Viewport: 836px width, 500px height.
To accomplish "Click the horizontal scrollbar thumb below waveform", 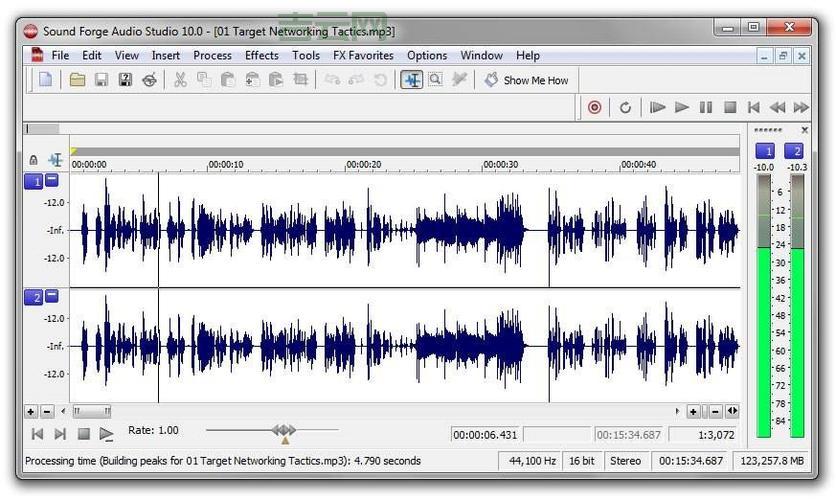I will click(x=92, y=411).
